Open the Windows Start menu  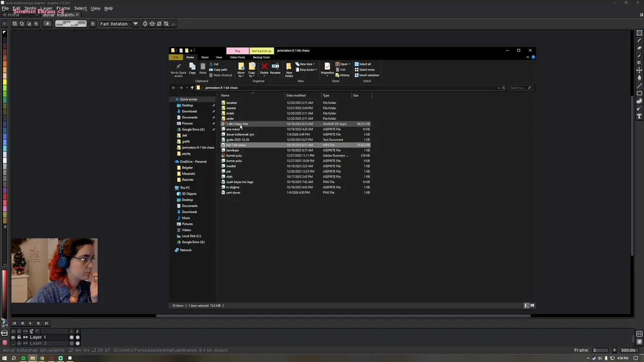click(5, 358)
